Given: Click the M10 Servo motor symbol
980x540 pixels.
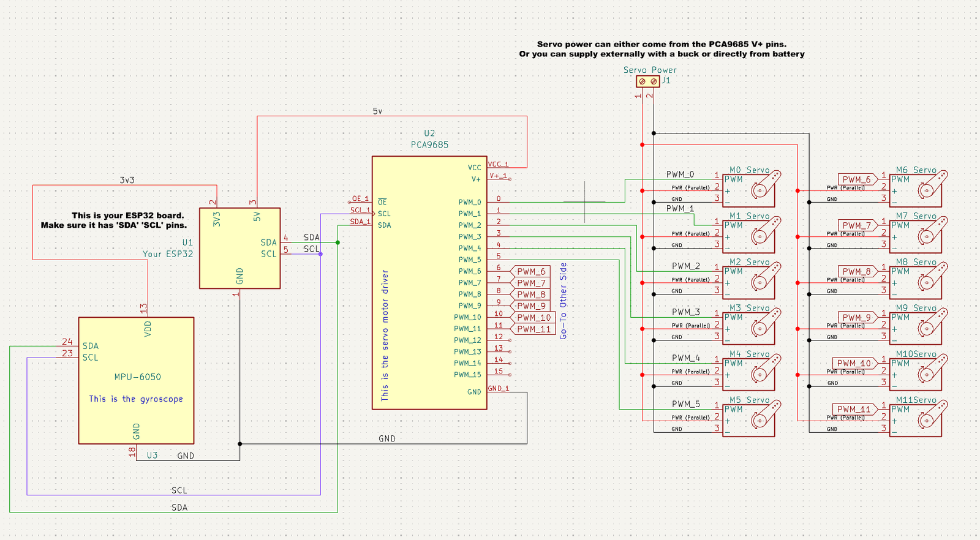Looking at the screenshot, I should [919, 372].
